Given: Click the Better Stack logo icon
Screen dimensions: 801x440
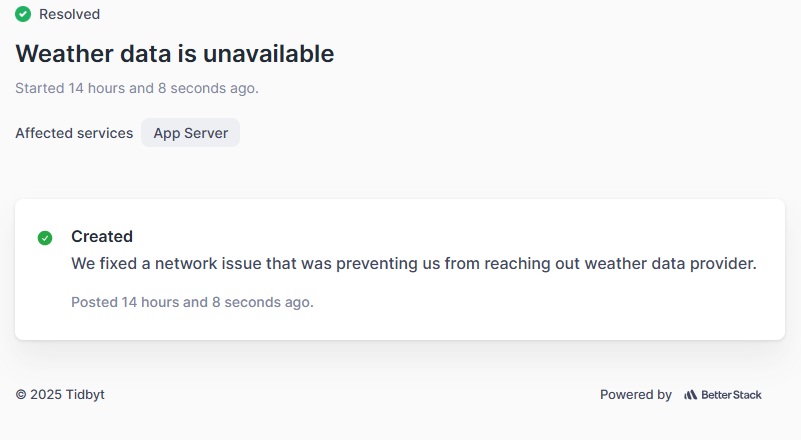Looking at the screenshot, I should [690, 395].
